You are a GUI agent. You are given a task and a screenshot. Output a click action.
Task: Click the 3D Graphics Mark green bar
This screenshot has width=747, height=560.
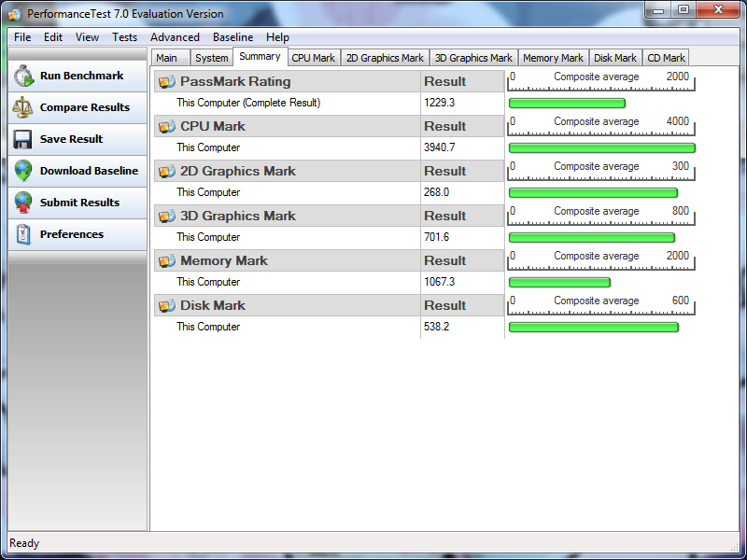click(592, 238)
